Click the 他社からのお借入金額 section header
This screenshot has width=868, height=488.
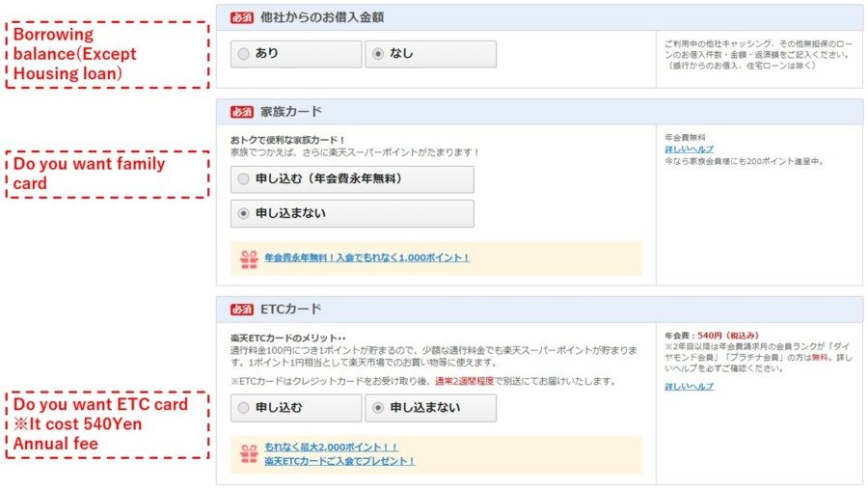[322, 17]
